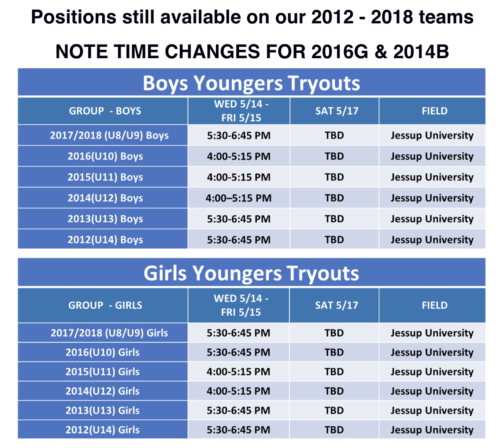
Task: Click the 2014(U12) Boys time cell
Action: [238, 198]
